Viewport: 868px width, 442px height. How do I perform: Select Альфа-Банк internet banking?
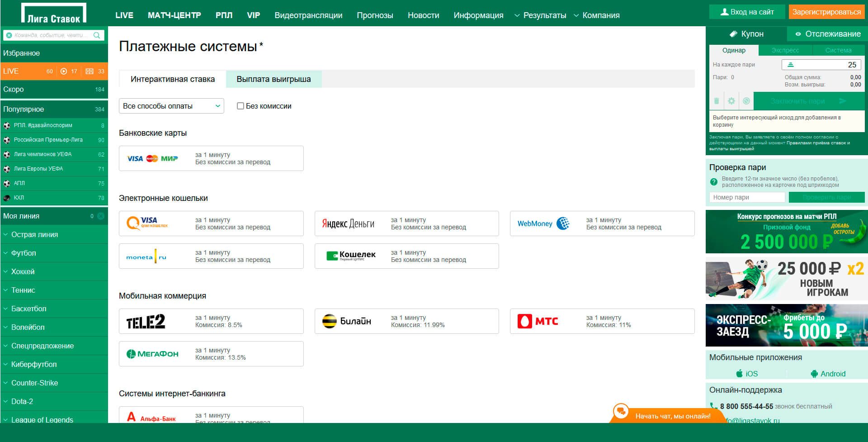click(x=211, y=415)
